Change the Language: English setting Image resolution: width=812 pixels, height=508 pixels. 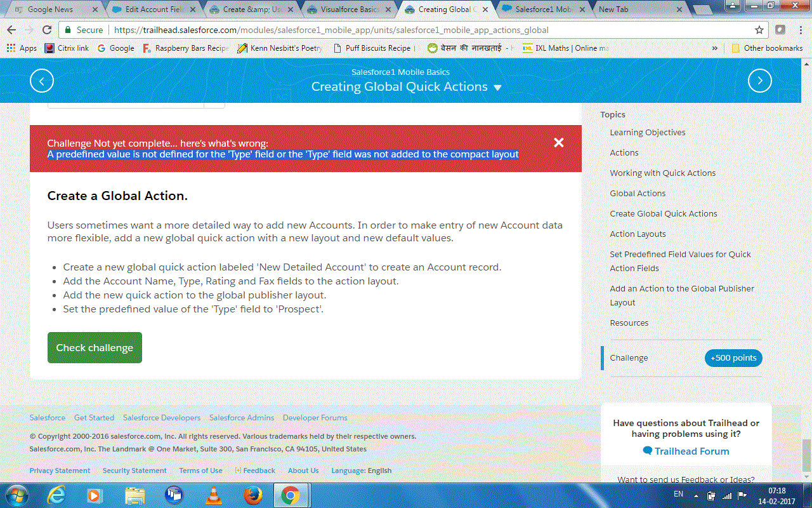pyautogui.click(x=362, y=471)
